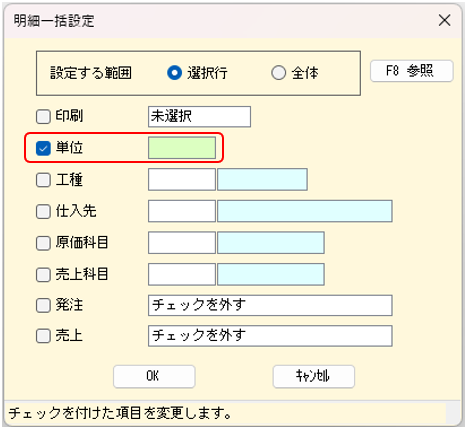
Task: Tick the 売上 checkbox at bottom
Action: pyautogui.click(x=43, y=336)
